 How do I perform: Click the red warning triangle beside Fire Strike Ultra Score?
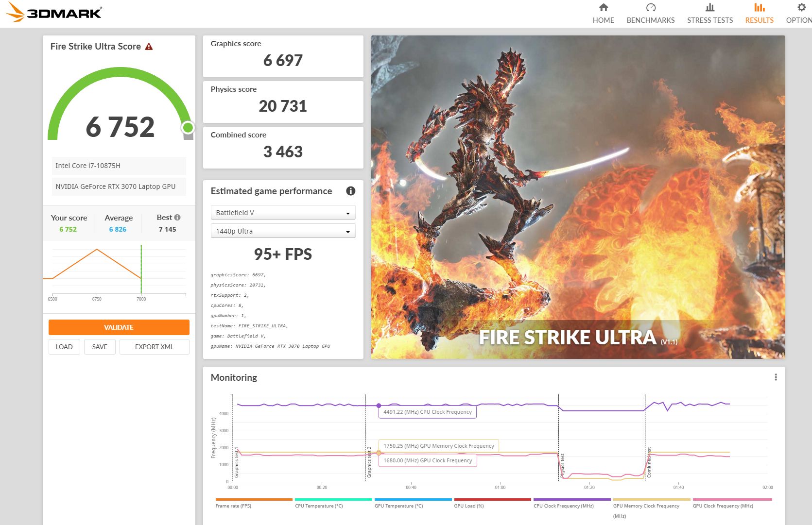149,47
